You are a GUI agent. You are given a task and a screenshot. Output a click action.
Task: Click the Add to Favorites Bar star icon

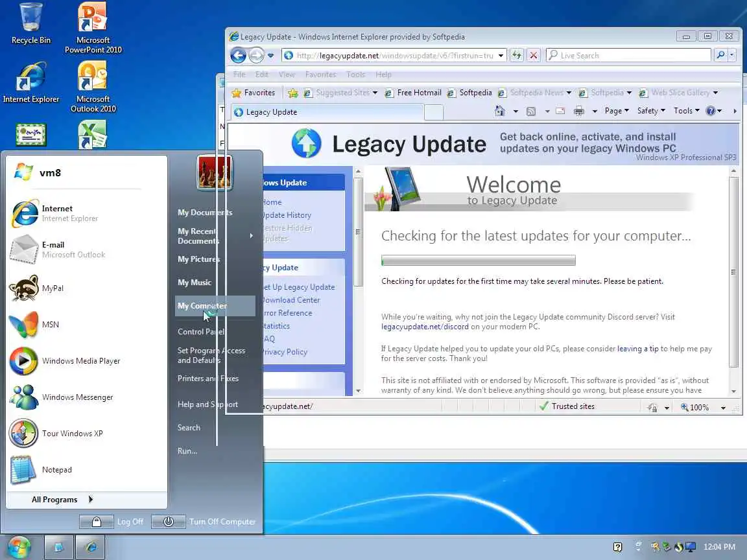coord(293,93)
